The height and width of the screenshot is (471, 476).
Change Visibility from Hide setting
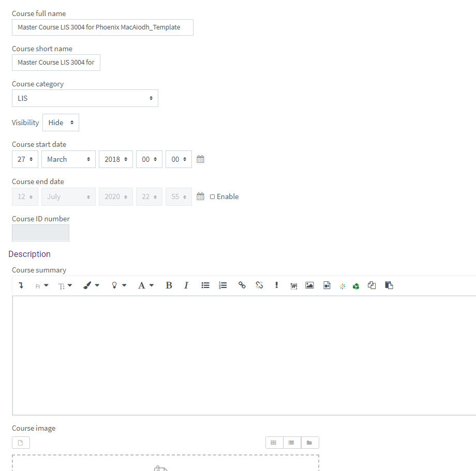[x=61, y=122]
